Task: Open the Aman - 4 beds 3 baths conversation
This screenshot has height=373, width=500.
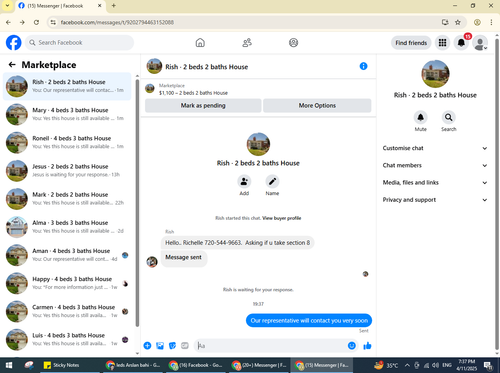Action: (67, 255)
